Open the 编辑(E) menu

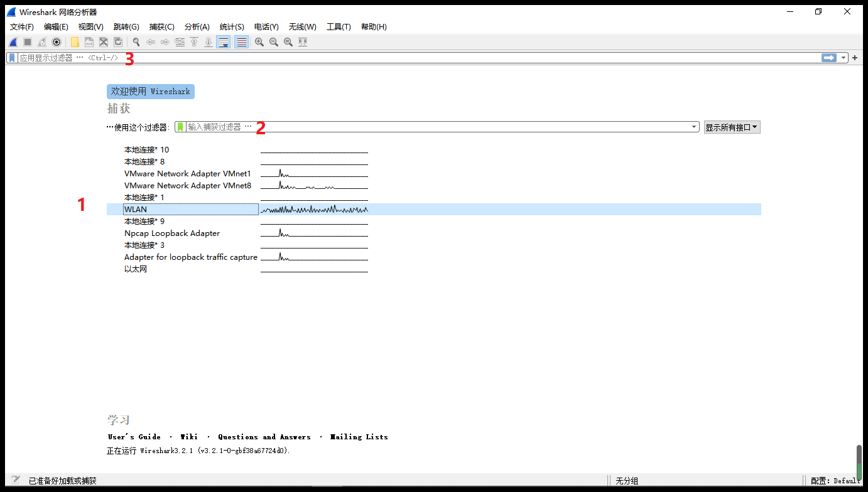(56, 27)
